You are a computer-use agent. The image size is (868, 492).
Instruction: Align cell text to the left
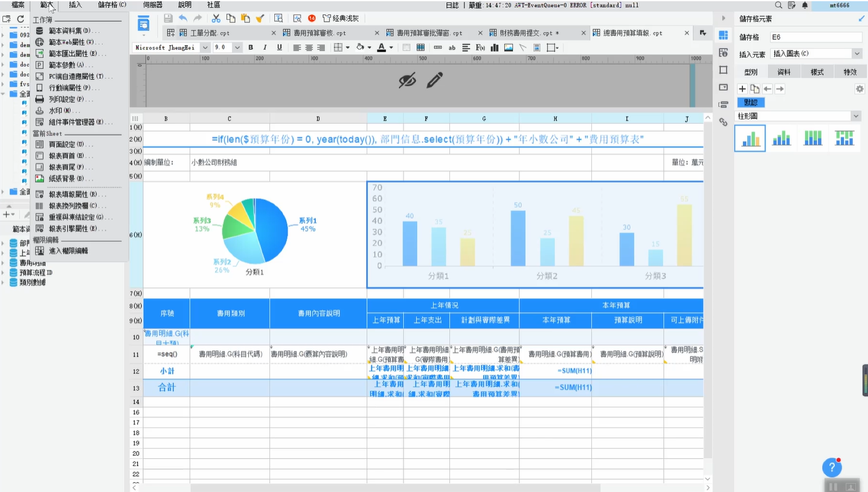point(297,47)
